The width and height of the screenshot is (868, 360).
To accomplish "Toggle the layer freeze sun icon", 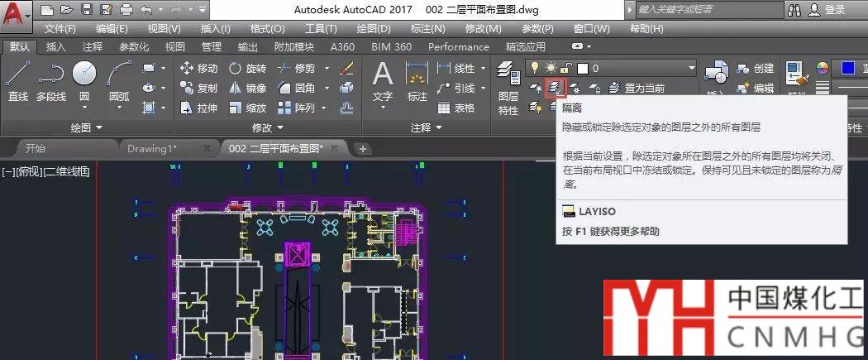I will [x=550, y=68].
